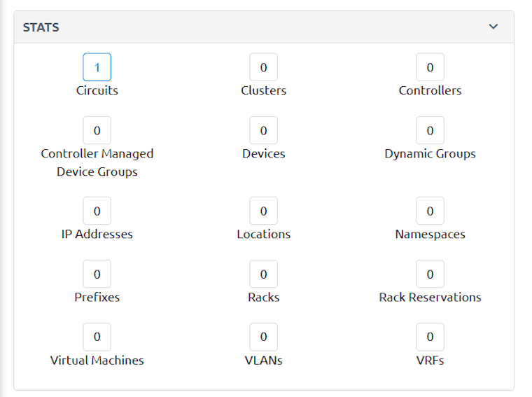Screen dimensions: 532x397
Task: Open the Circuits link
Action: [x=97, y=90]
